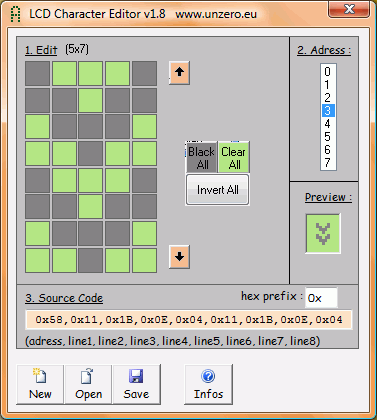Viewport: 377px width, 420px height.
Task: Toggle pixel in row 8, column 5
Action: click(144, 260)
